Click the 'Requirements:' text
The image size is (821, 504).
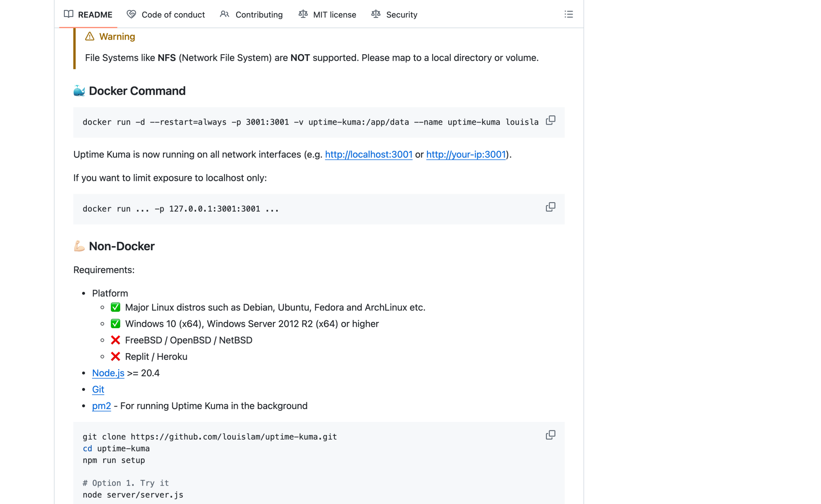(x=104, y=270)
